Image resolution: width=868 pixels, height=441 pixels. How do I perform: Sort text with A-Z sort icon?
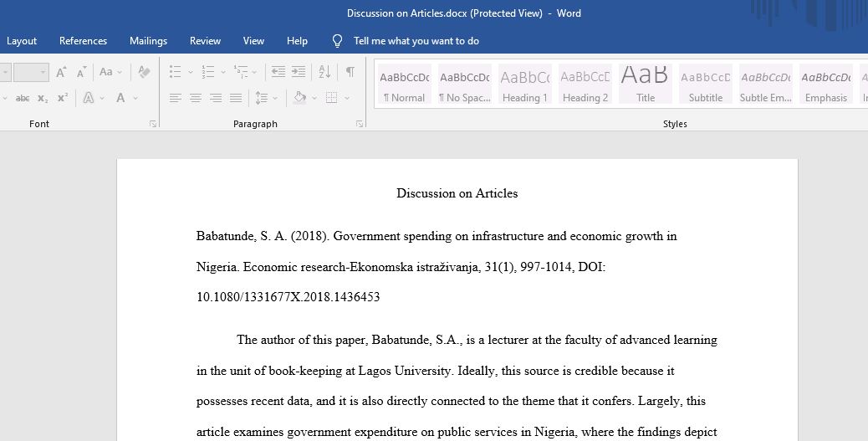click(x=324, y=72)
